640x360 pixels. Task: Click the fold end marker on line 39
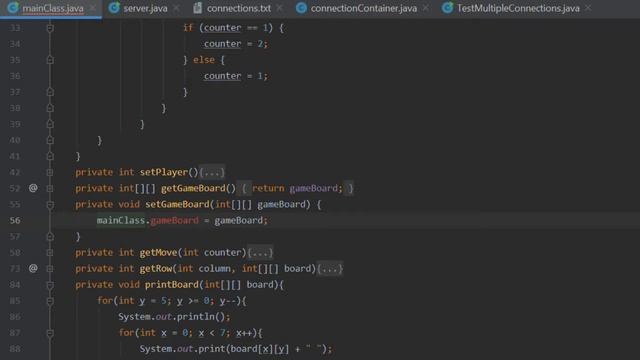(50, 124)
